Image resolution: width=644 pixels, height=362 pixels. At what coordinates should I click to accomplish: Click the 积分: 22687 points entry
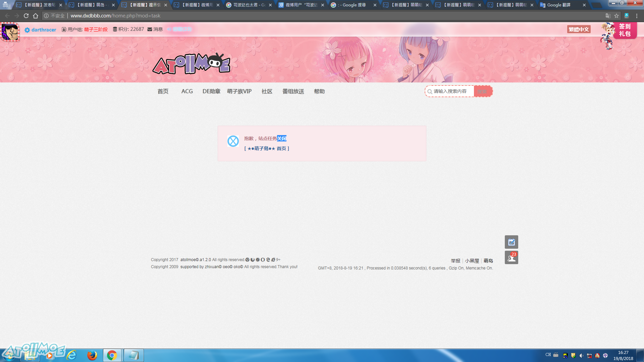pos(128,29)
